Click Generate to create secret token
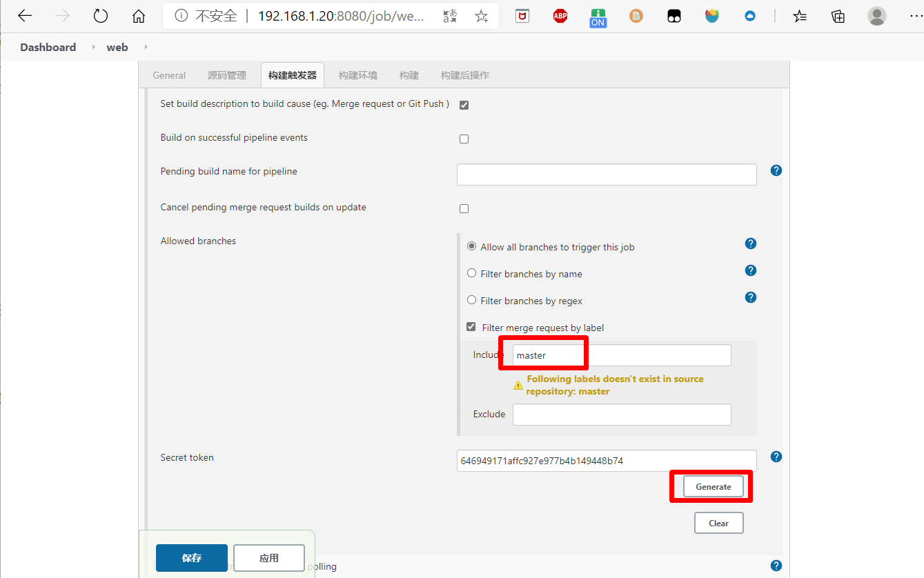The width and height of the screenshot is (924, 578). click(x=714, y=486)
